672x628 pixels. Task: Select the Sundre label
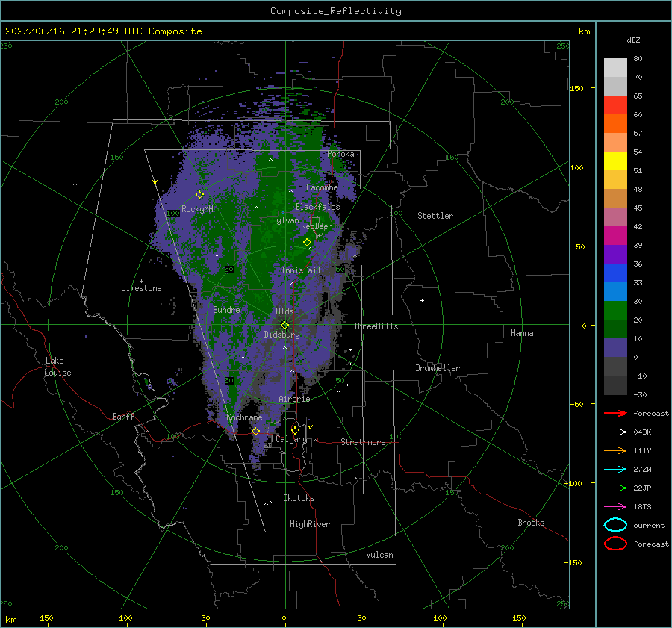click(226, 310)
